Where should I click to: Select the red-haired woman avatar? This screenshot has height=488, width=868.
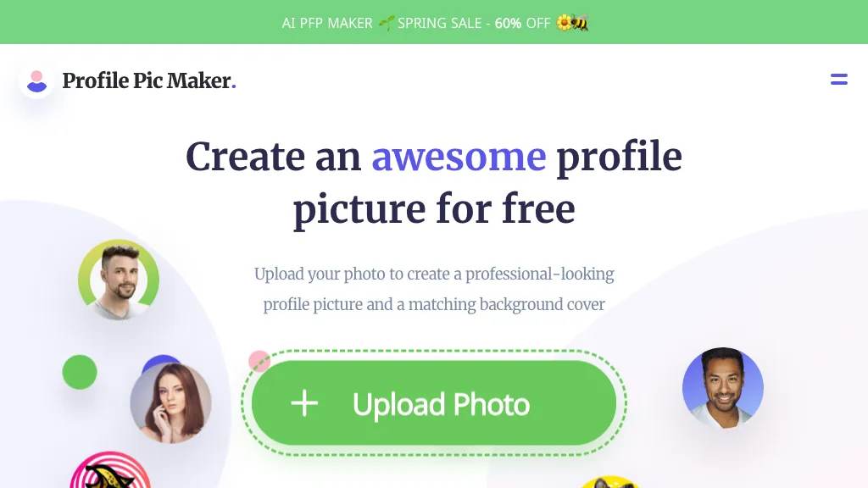(170, 403)
